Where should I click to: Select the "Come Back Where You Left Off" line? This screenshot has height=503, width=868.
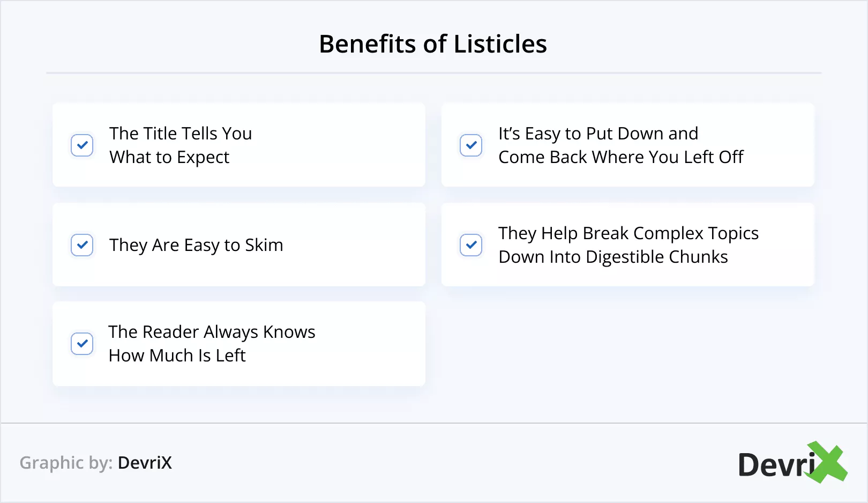[620, 157]
